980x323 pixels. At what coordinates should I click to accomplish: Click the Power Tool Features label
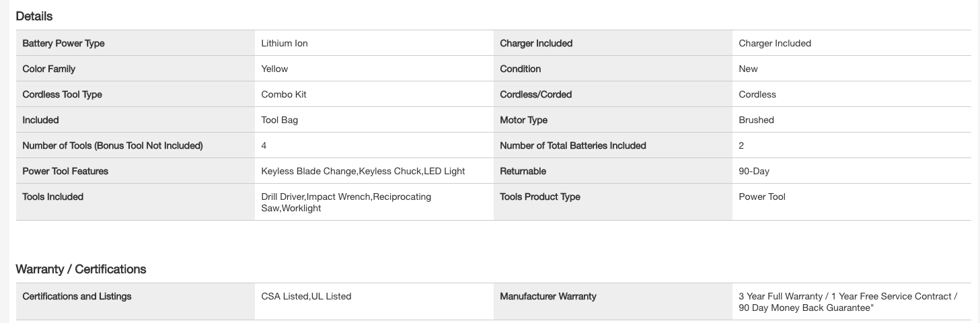coord(65,171)
